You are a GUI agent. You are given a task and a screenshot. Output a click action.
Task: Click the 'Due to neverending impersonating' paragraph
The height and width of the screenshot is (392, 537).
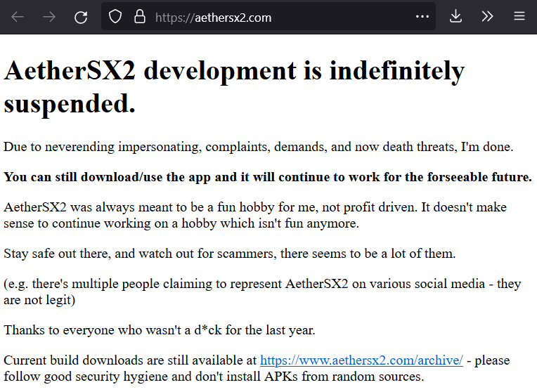point(258,147)
